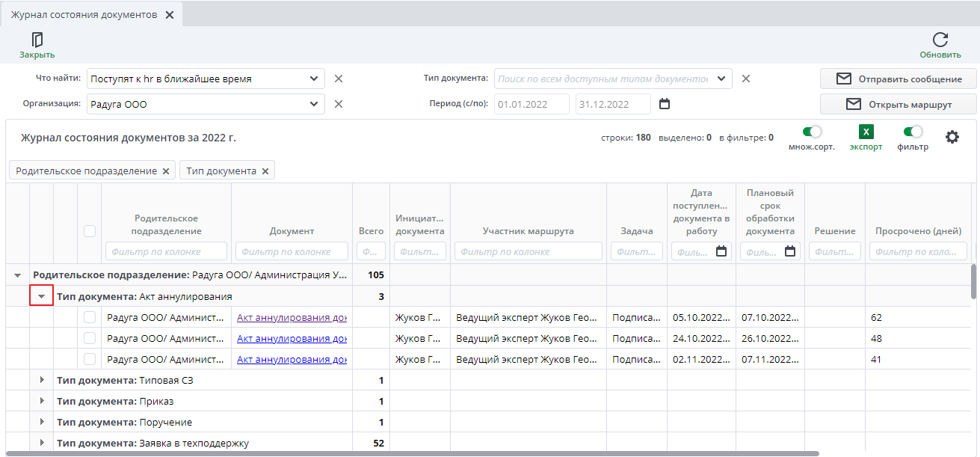The height and width of the screenshot is (457, 980).
Task: Remove the Тип документа grouping chip
Action: tap(265, 171)
